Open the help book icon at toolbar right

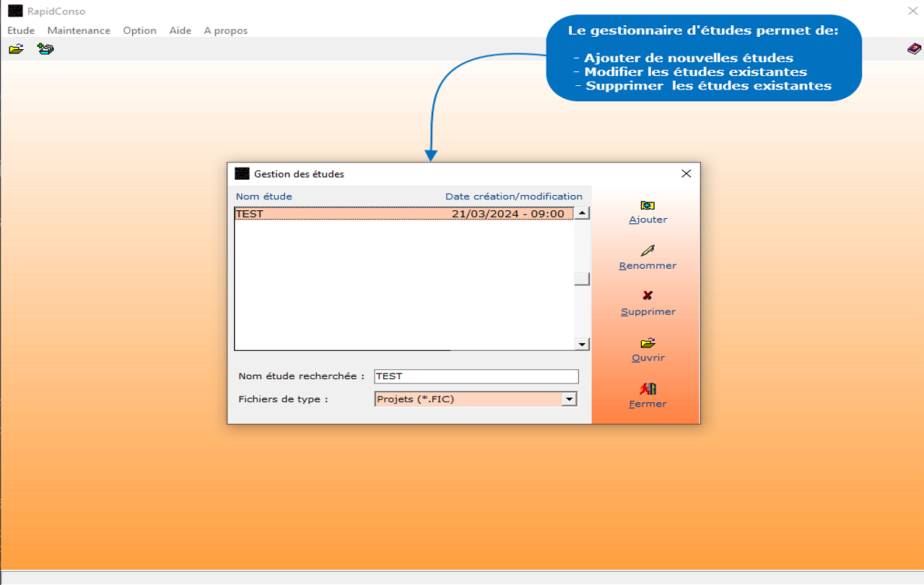coord(914,49)
